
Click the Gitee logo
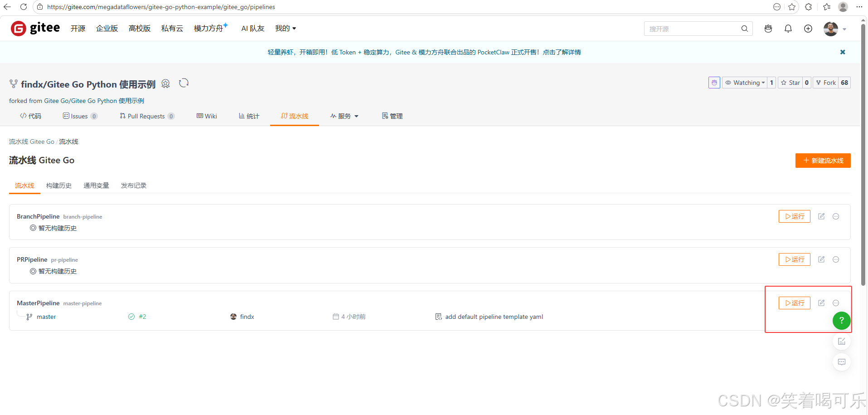(35, 28)
